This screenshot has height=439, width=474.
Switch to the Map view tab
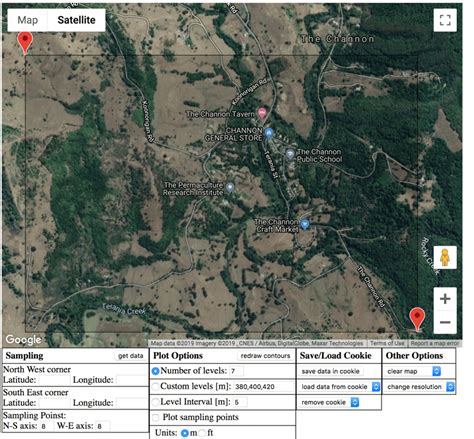[28, 20]
